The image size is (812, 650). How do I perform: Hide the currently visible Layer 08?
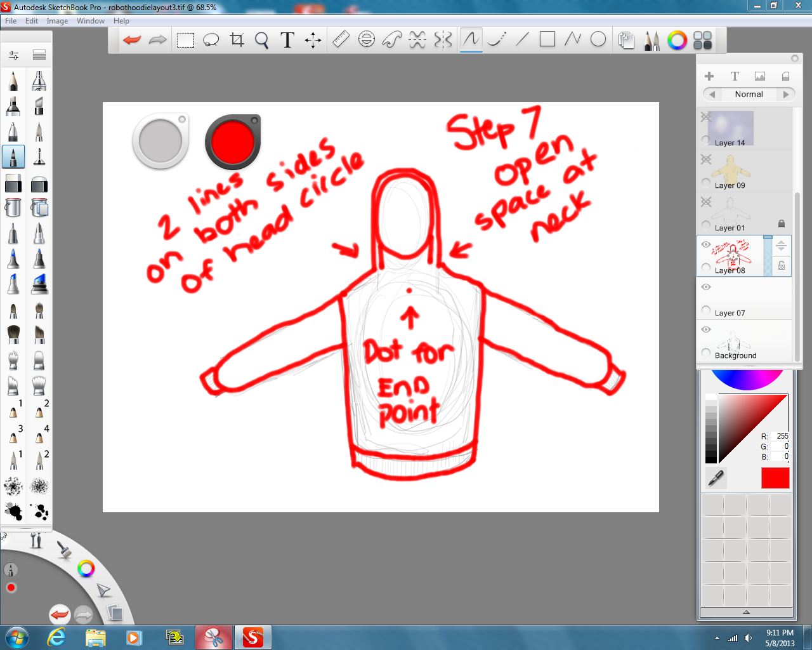coord(706,244)
